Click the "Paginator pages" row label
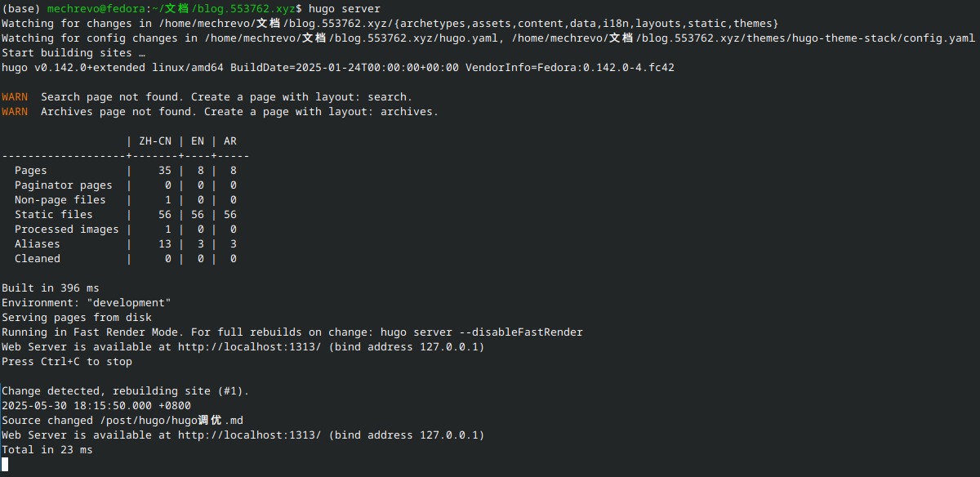 tap(63, 185)
